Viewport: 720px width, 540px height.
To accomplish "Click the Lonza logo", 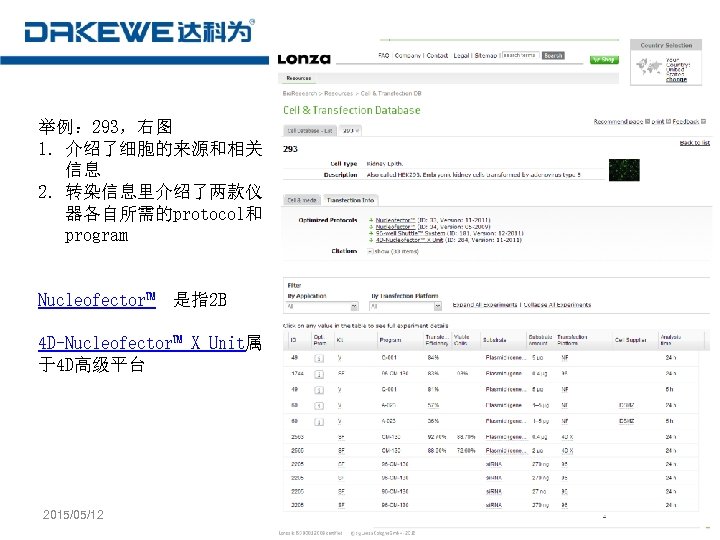I will (304, 59).
